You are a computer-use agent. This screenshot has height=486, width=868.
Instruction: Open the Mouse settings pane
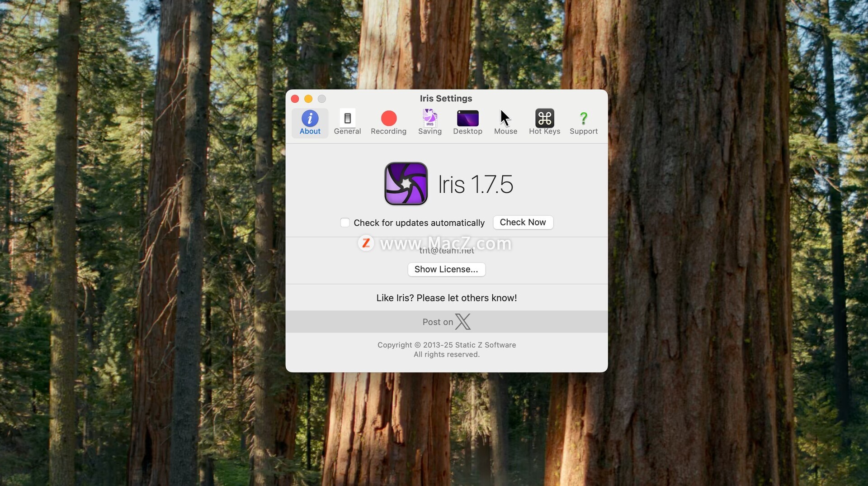(x=505, y=123)
